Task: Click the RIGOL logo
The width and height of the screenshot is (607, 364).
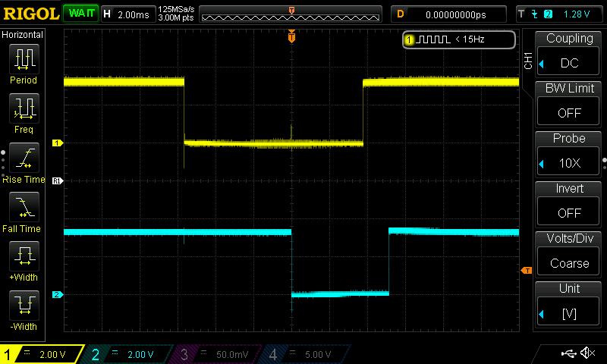Action: 31,14
